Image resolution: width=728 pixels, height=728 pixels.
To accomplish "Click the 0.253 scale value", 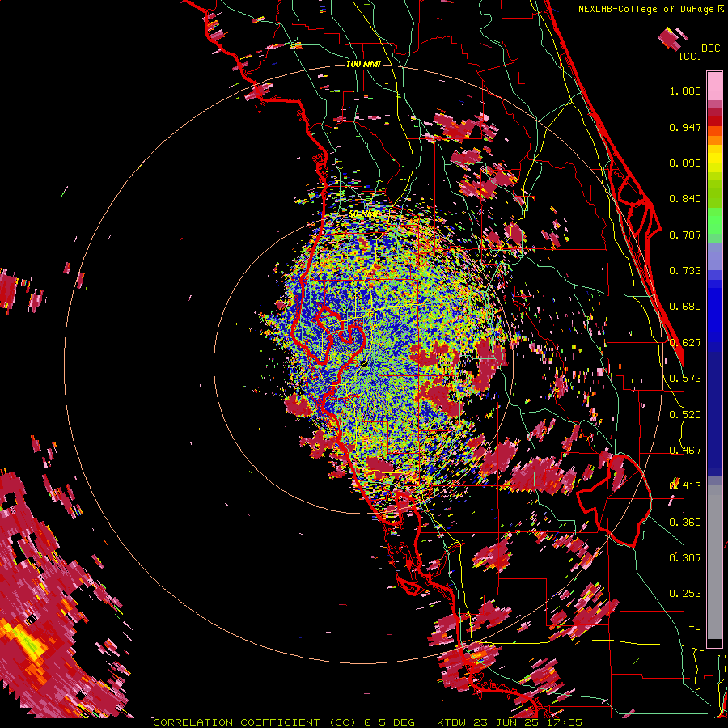I will pyautogui.click(x=685, y=594).
